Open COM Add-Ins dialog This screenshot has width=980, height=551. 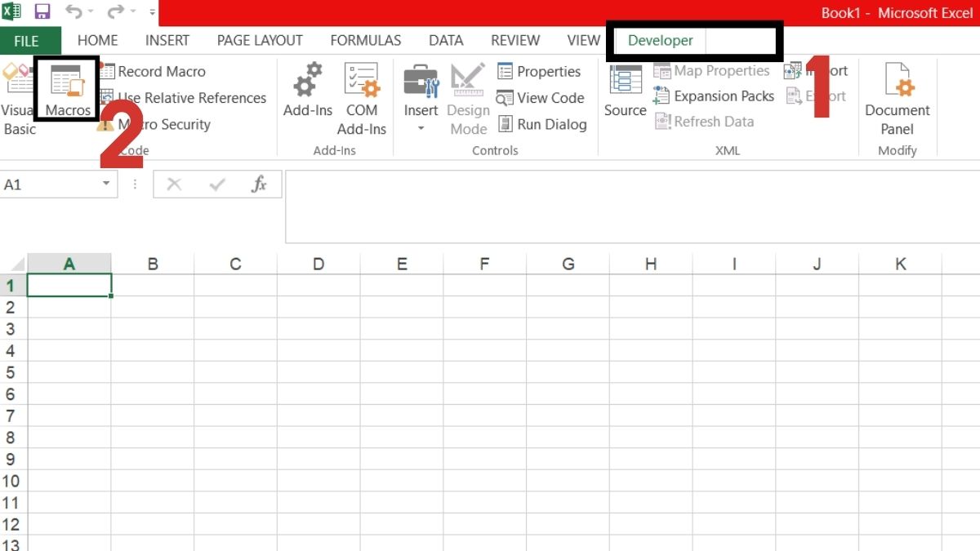(362, 98)
